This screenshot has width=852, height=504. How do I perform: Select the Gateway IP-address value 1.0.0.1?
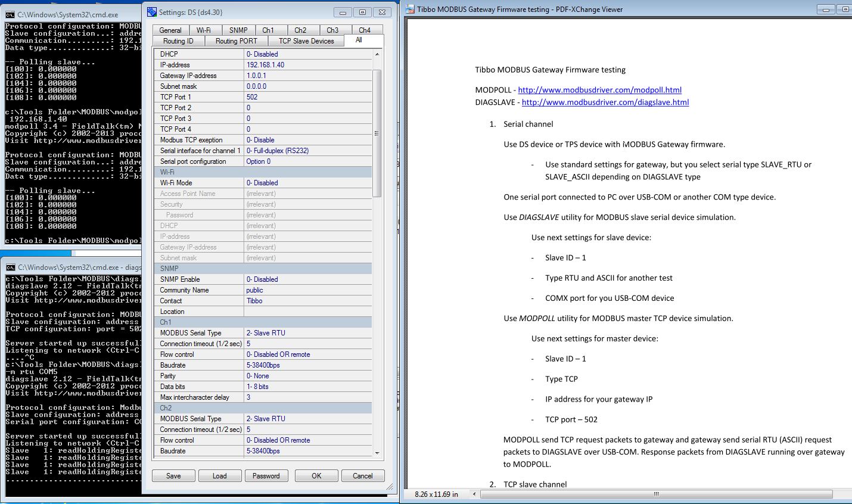256,76
